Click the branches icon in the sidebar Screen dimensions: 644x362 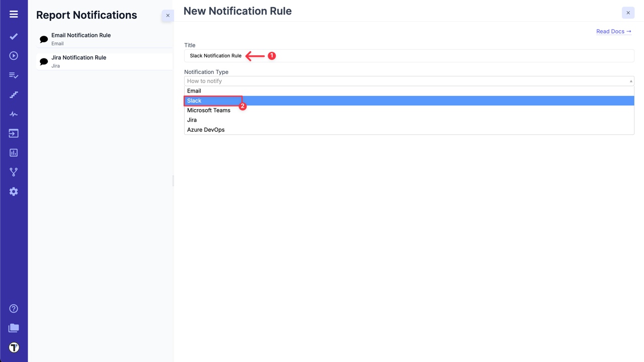coord(14,171)
